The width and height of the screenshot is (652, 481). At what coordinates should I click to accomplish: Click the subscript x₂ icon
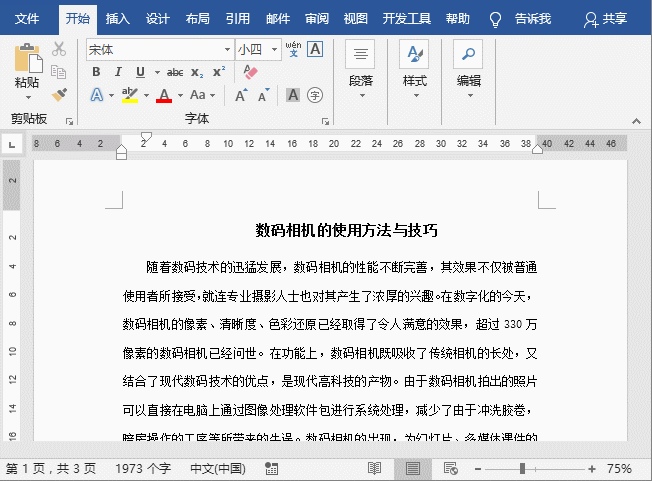tap(196, 72)
